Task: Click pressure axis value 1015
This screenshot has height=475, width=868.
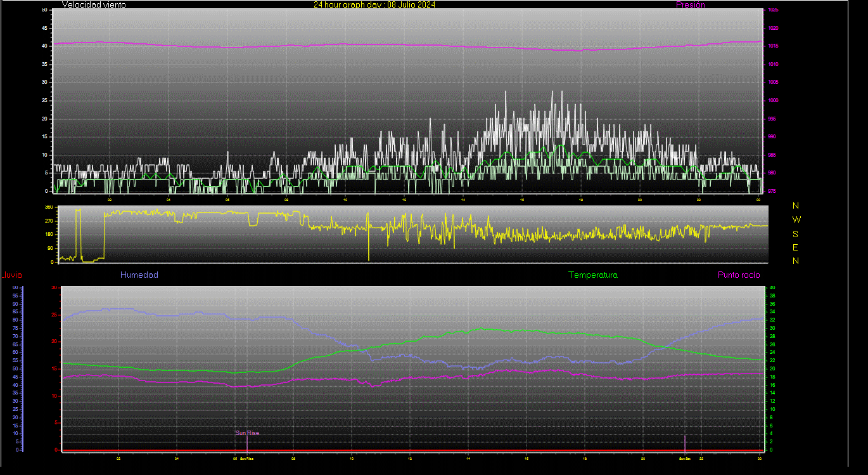Action: click(772, 46)
